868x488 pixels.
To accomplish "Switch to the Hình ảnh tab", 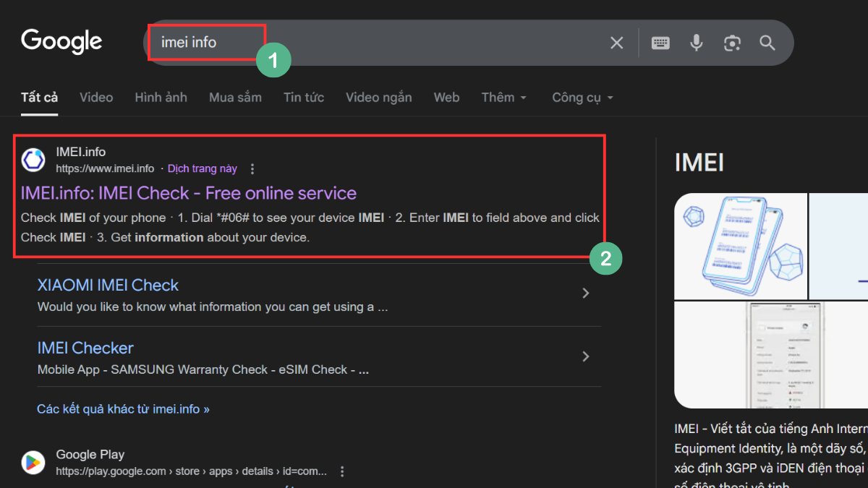I will click(x=161, y=98).
